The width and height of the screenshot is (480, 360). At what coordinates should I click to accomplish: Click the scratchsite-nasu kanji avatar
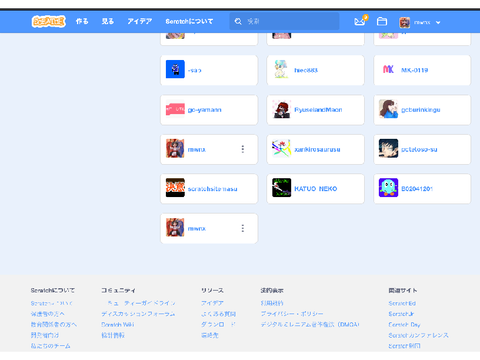(175, 188)
